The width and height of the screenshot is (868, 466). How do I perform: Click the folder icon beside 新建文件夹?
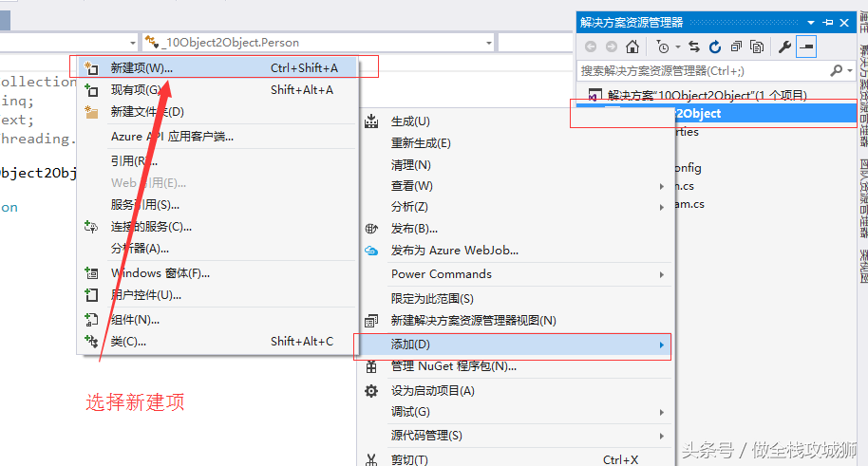[x=91, y=112]
